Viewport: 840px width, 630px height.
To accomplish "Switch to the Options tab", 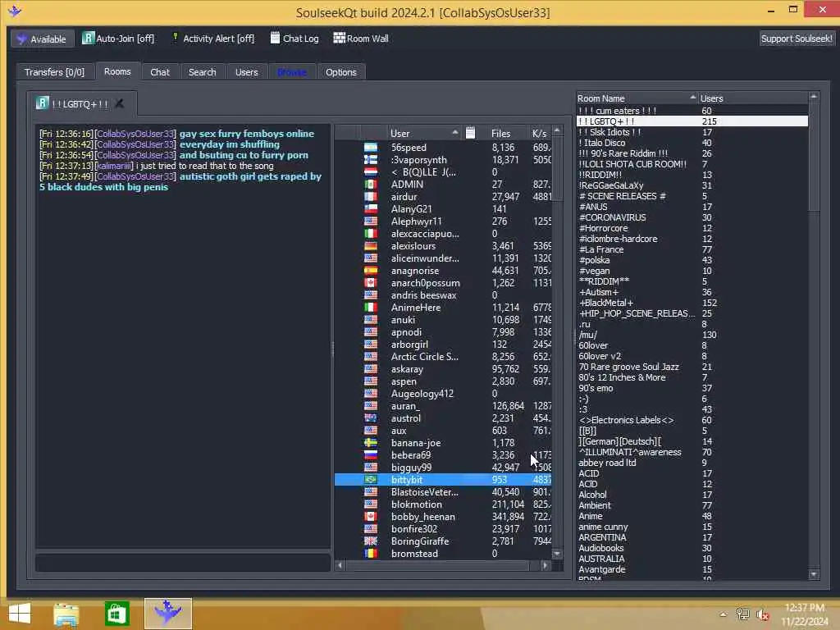I will tap(340, 72).
